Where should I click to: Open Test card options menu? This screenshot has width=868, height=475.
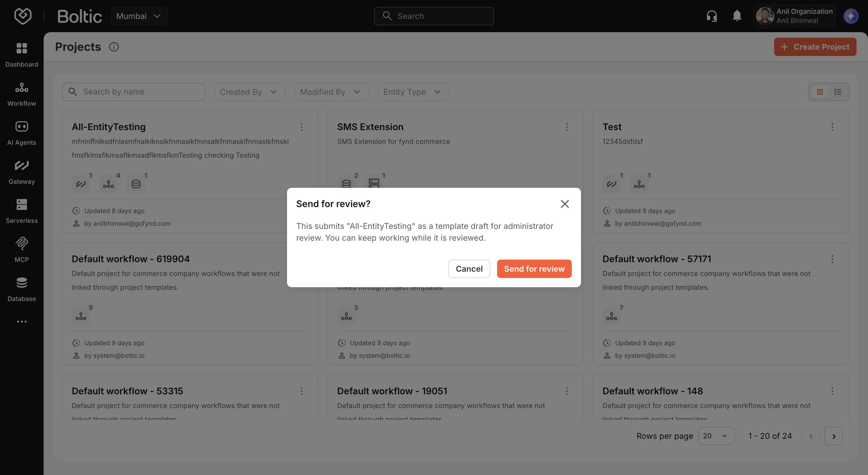pos(832,127)
